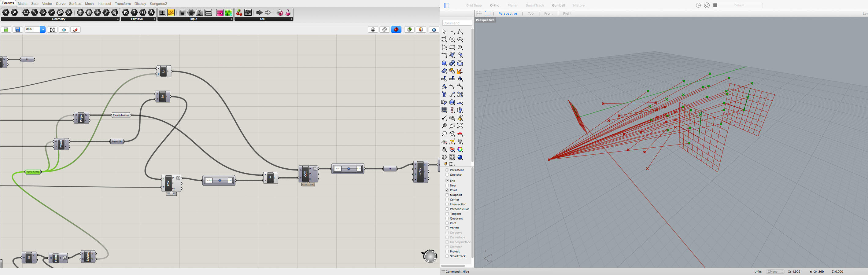Expand the Primitive panel dropdown
This screenshot has width=868, height=275.
155,19
